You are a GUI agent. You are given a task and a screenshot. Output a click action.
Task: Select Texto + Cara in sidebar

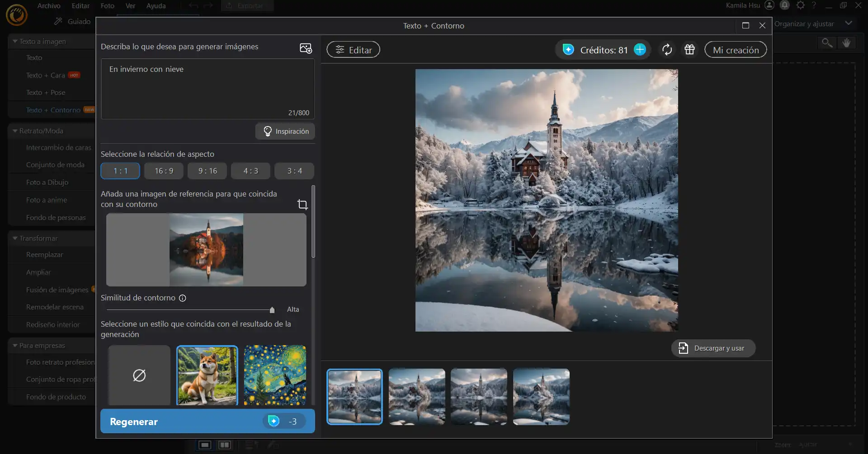46,75
